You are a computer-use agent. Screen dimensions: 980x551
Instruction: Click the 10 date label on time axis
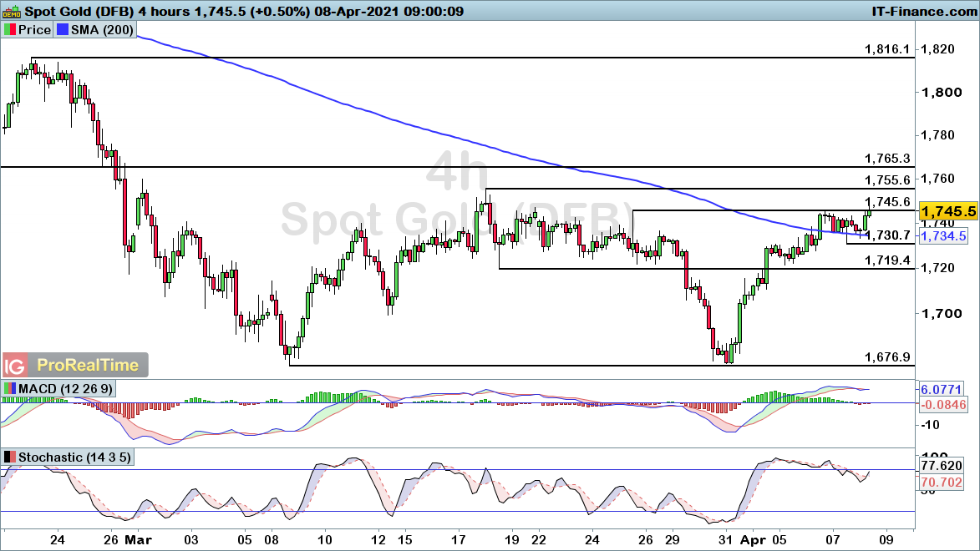tap(324, 540)
